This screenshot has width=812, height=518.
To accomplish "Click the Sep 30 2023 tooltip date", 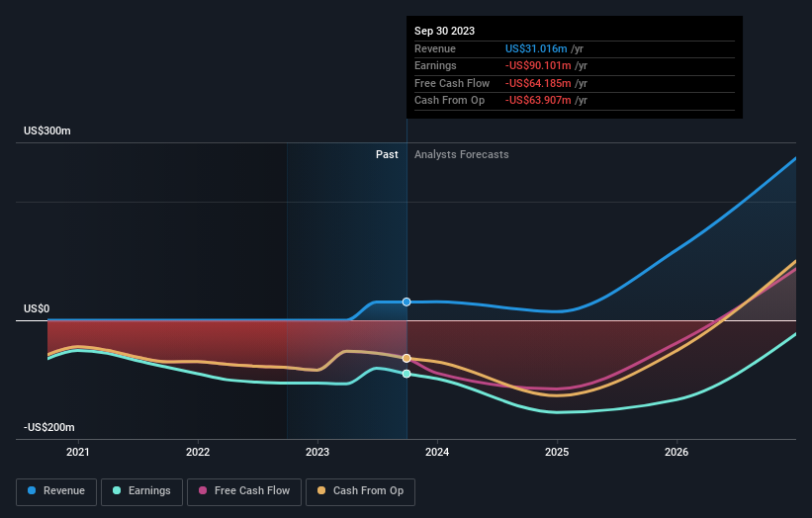I will coord(444,31).
